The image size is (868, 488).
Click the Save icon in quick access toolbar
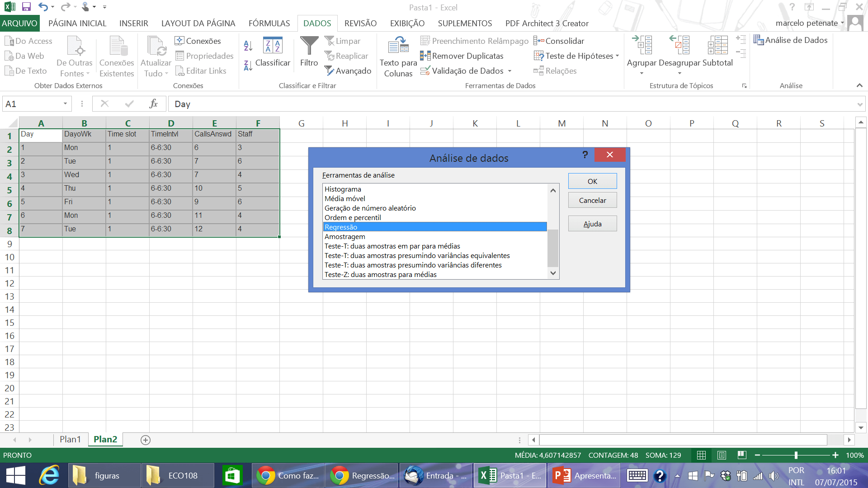pos(26,7)
